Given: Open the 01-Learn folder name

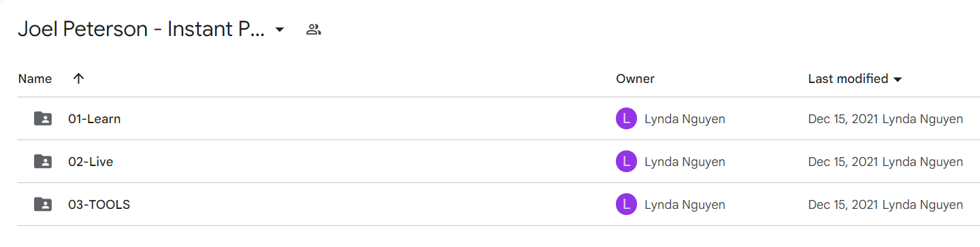Looking at the screenshot, I should [x=95, y=118].
